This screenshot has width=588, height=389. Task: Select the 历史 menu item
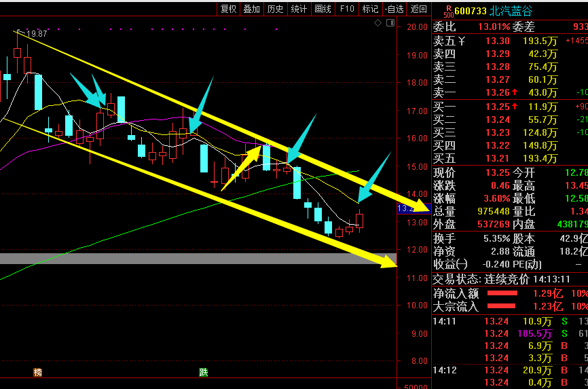[x=275, y=9]
